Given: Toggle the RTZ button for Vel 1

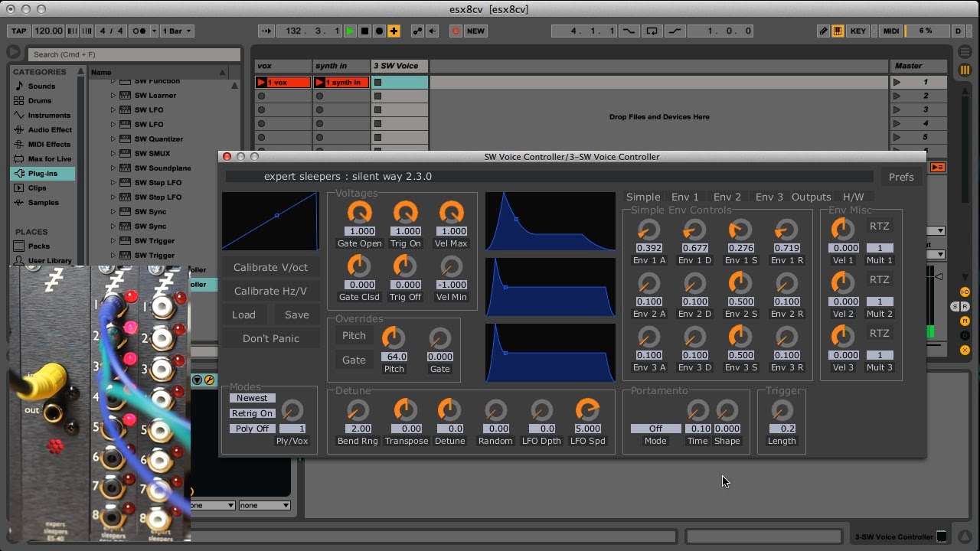Looking at the screenshot, I should (x=879, y=227).
